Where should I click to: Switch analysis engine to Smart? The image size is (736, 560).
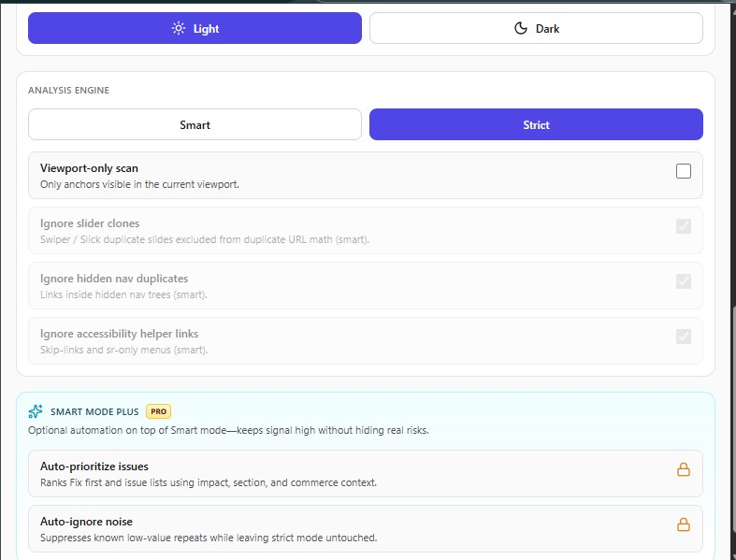pyautogui.click(x=195, y=124)
